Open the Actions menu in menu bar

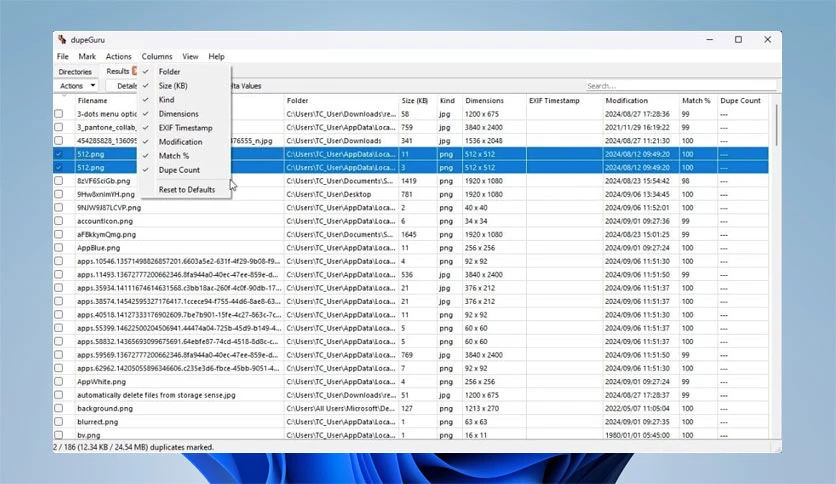pyautogui.click(x=118, y=57)
